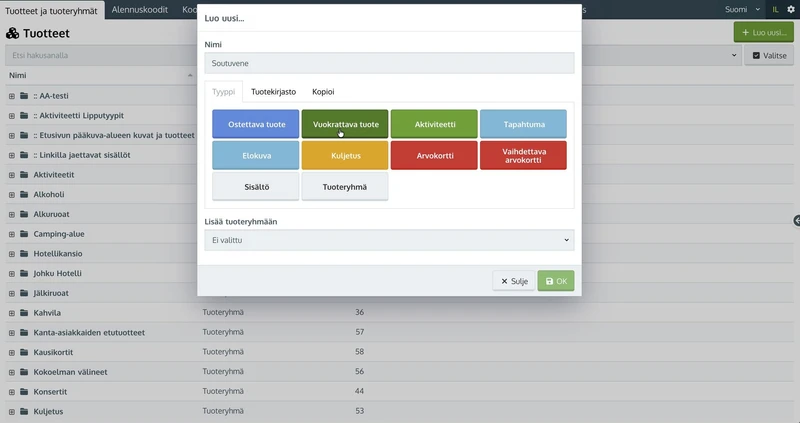Image resolution: width=800 pixels, height=423 pixels.
Task: Expand Kanta-asiakkaiden etutuotteet folder
Action: tap(12, 333)
